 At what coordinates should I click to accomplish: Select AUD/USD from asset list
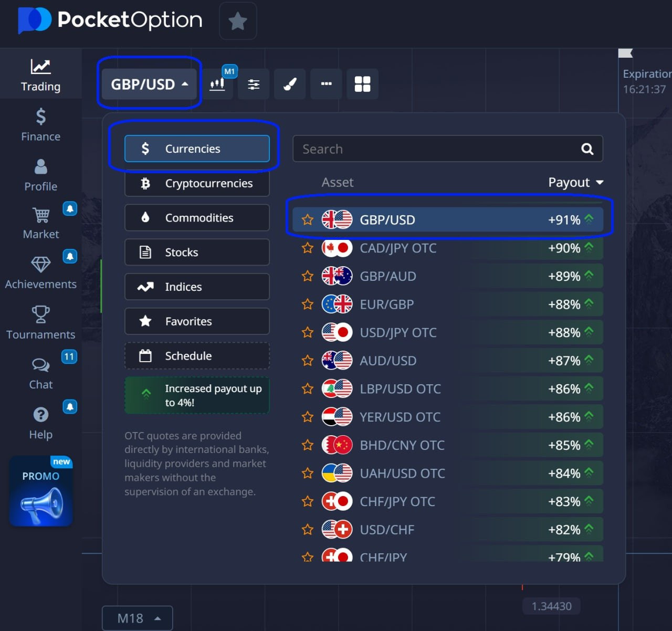click(x=448, y=361)
